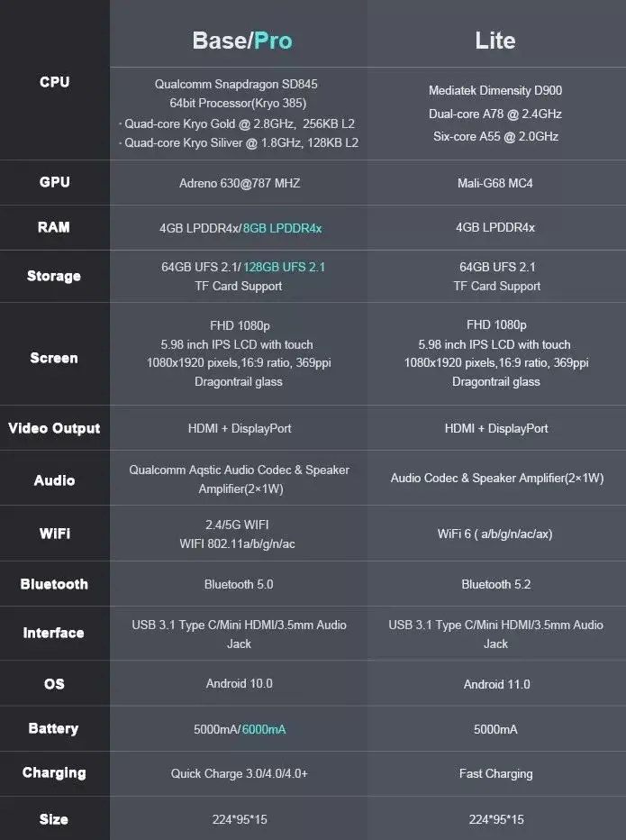Screen dimensions: 626x840
Task: Click the Video Output row label
Action: pos(54,428)
